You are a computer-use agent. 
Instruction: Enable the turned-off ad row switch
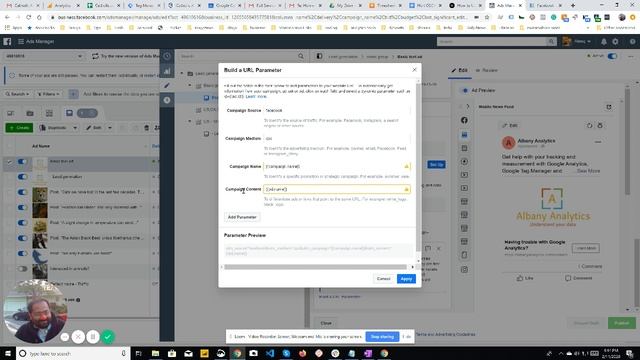click(22, 269)
